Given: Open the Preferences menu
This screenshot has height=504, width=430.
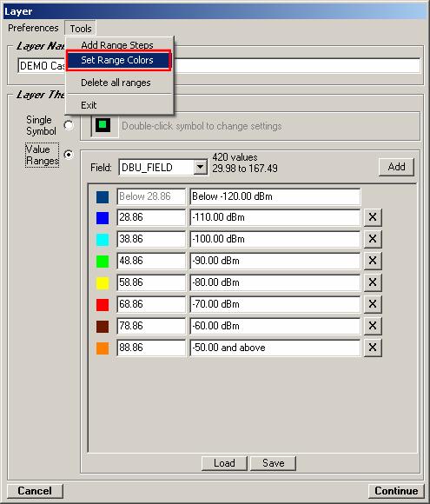Looking at the screenshot, I should [x=33, y=28].
